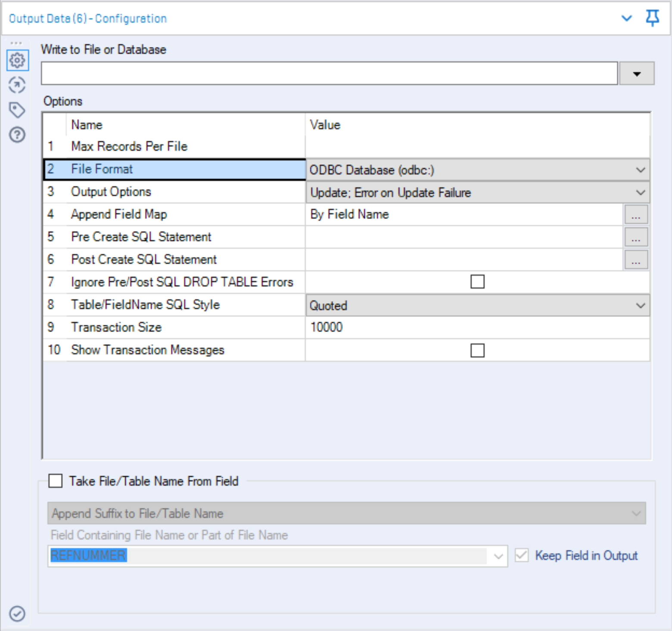672x631 pixels.
Task: Open the Post Create SQL Statement editor
Action: pos(636,260)
